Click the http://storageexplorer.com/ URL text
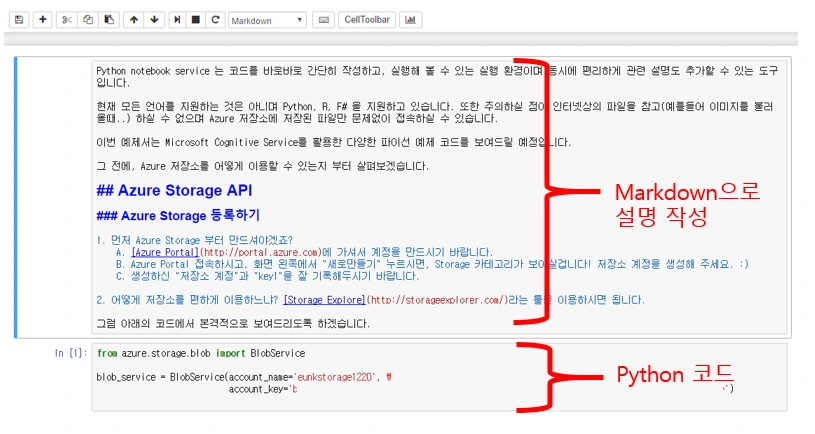 click(437, 300)
